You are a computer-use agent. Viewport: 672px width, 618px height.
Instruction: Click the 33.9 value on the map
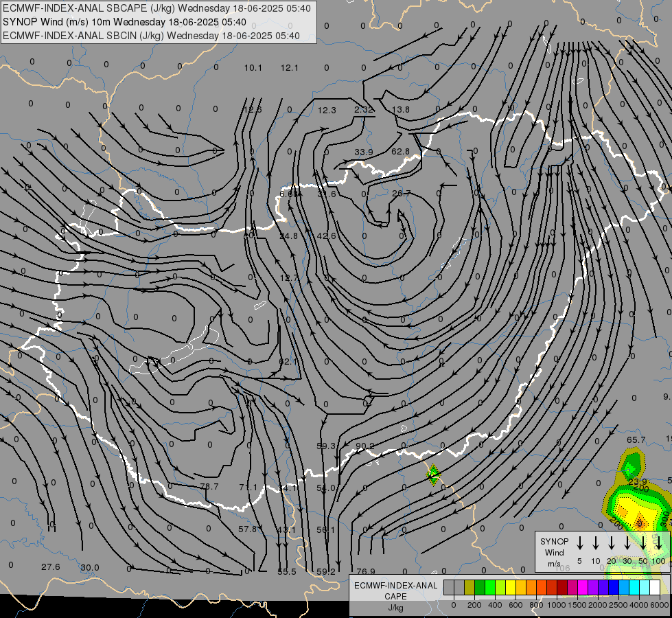pyautogui.click(x=363, y=152)
